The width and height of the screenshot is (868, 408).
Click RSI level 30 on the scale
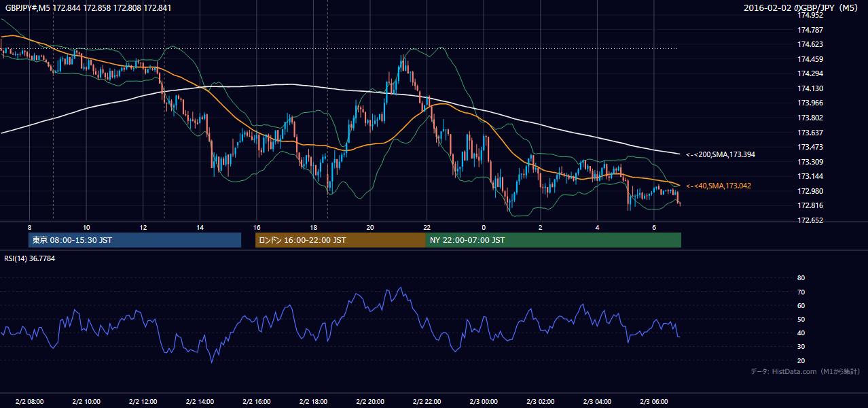[801, 347]
